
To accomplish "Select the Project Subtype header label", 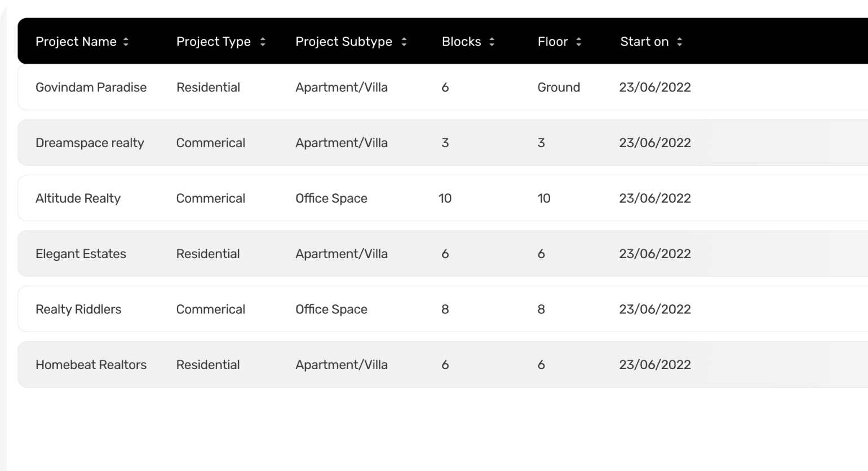I will tap(344, 42).
